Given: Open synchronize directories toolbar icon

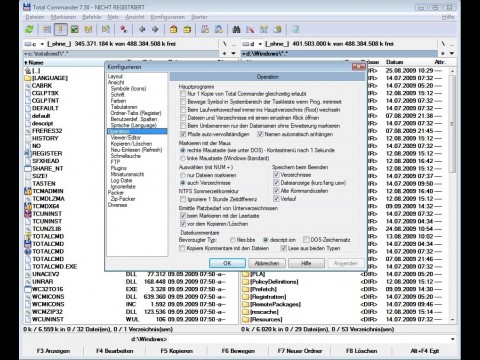Looking at the screenshot, I should (x=264, y=29).
